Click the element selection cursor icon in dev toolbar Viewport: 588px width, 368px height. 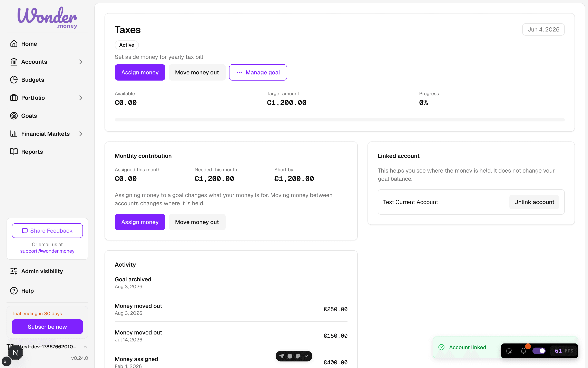pos(509,351)
